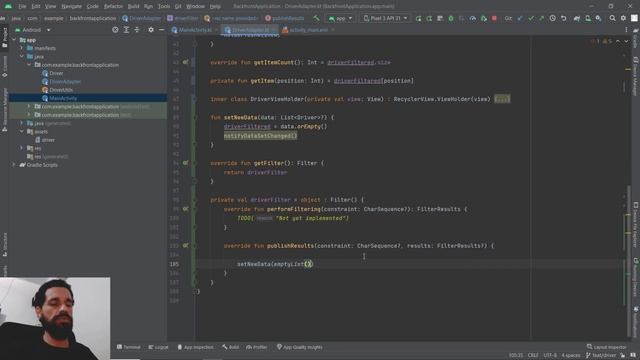Image resolution: width=640 pixels, height=360 pixels.
Task: Open the Pixel 3 API 31 device dropdown
Action: (x=385, y=18)
